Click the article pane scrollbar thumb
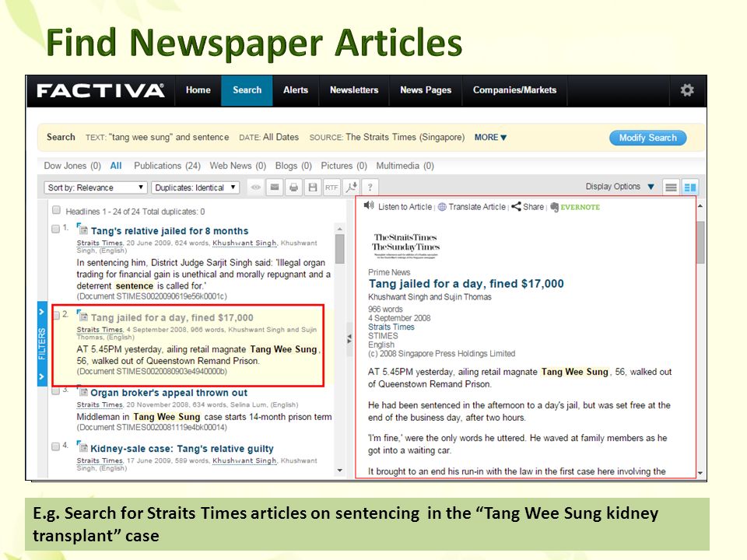Image resolution: width=747 pixels, height=560 pixels. 700,242
